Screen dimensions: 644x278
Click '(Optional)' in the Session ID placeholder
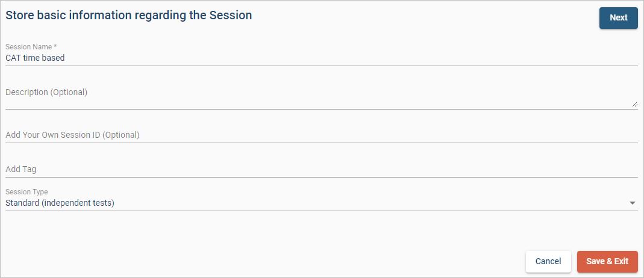coord(121,135)
